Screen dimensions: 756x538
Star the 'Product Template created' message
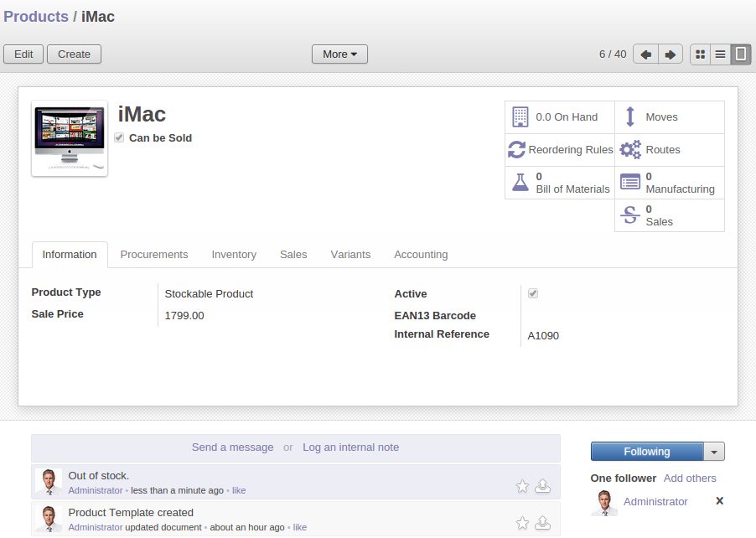pyautogui.click(x=522, y=523)
